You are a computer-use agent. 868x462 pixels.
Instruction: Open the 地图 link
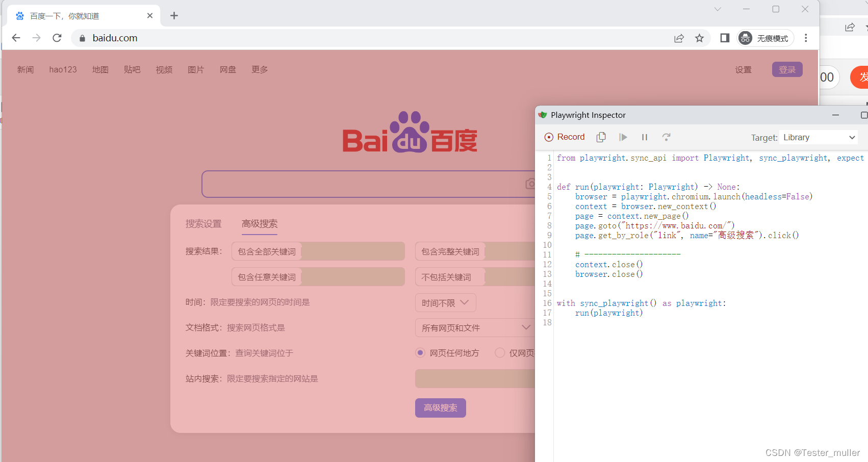pos(100,69)
